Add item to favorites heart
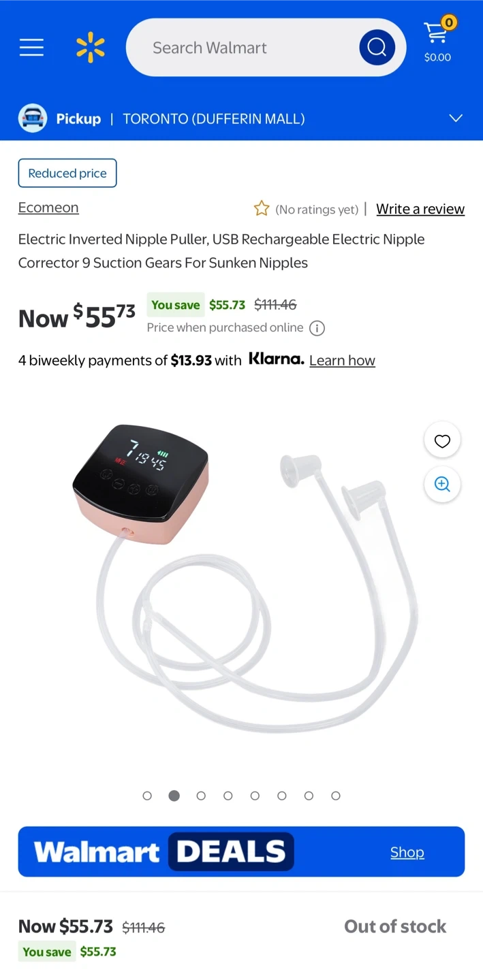 click(442, 441)
